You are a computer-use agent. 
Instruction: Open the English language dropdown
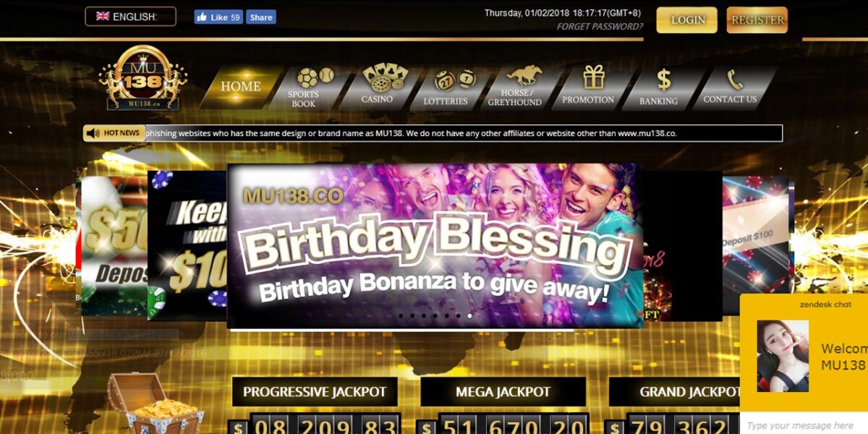coord(130,17)
